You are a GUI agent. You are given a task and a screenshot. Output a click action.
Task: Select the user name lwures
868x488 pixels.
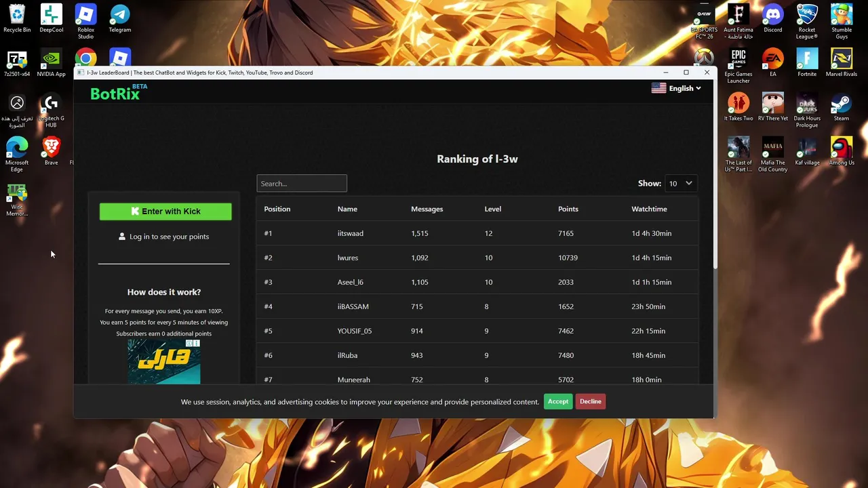[348, 258]
